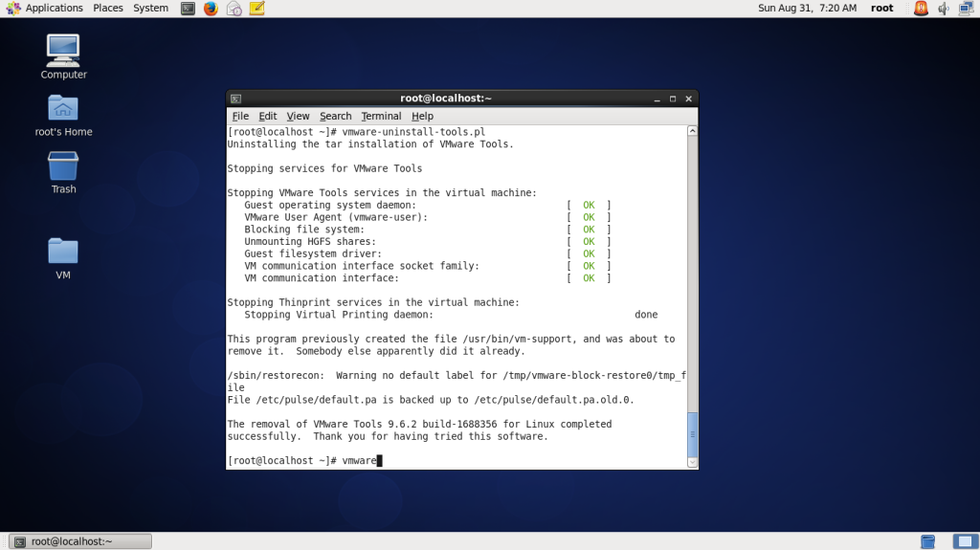Click the terminal title 'root@localhost:~'
This screenshot has height=550, width=980.
(446, 99)
